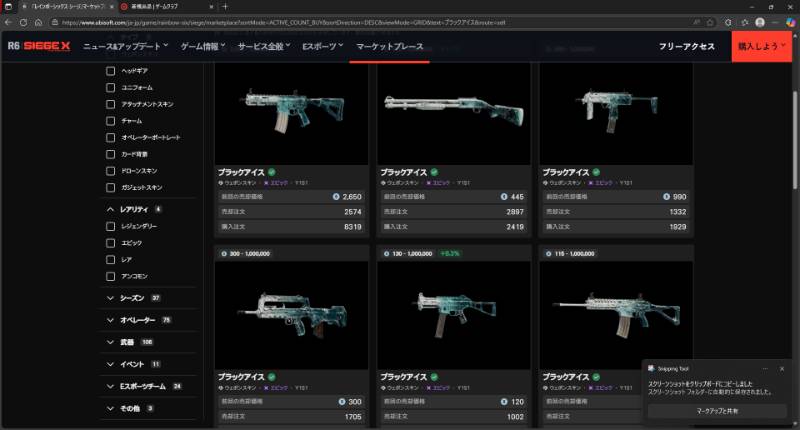Close the game club browser tab
The width and height of the screenshot is (800, 430).
tap(211, 7)
